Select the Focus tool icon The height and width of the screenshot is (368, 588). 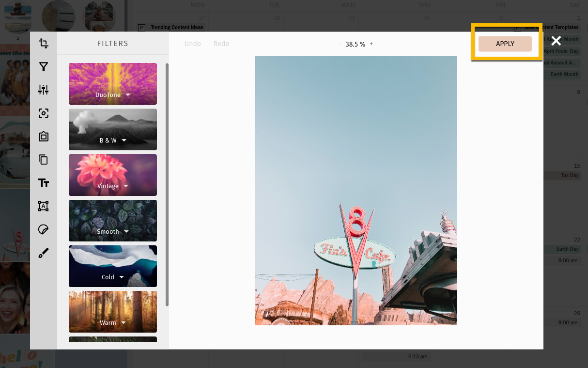click(x=44, y=113)
